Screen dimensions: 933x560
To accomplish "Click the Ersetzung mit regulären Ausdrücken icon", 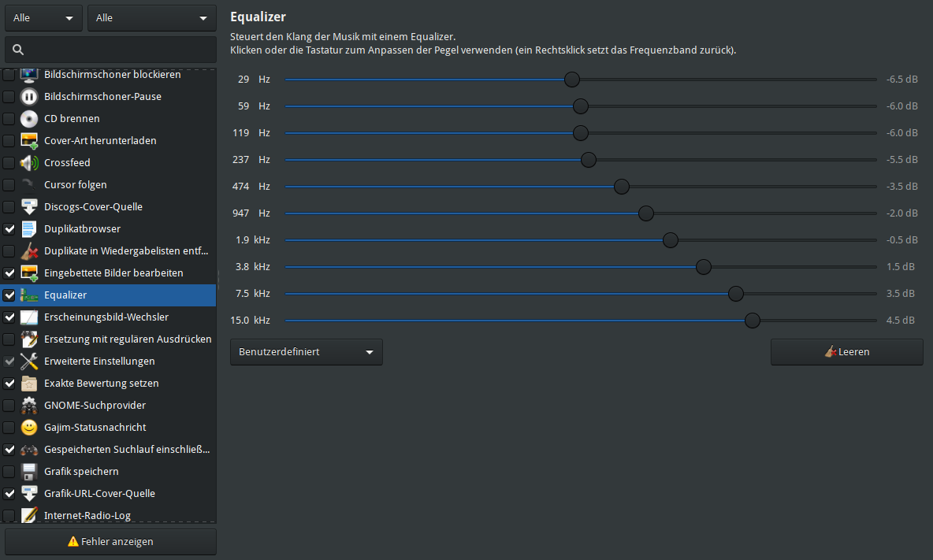I will pos(29,339).
